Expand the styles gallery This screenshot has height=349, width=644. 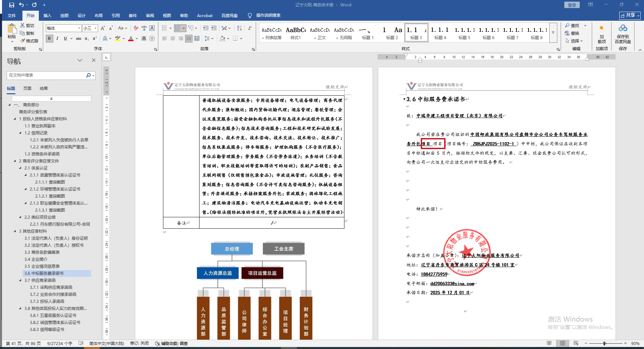[x=553, y=32]
